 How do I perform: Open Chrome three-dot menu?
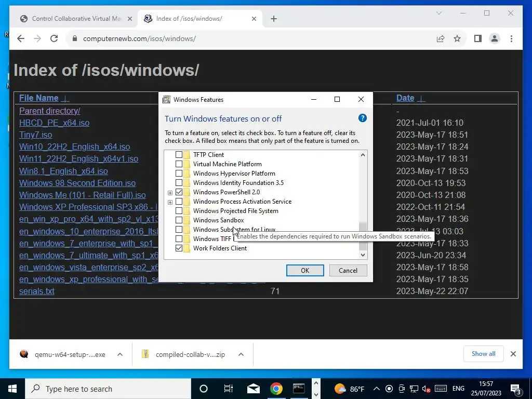coord(511,38)
